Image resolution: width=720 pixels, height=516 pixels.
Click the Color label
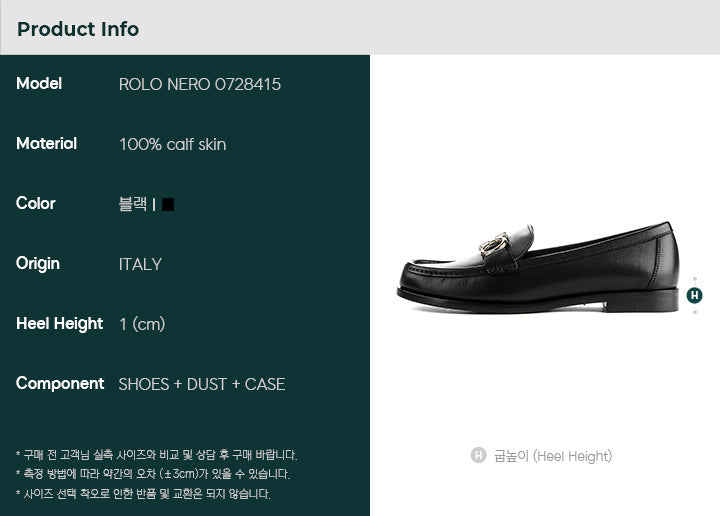coord(35,203)
